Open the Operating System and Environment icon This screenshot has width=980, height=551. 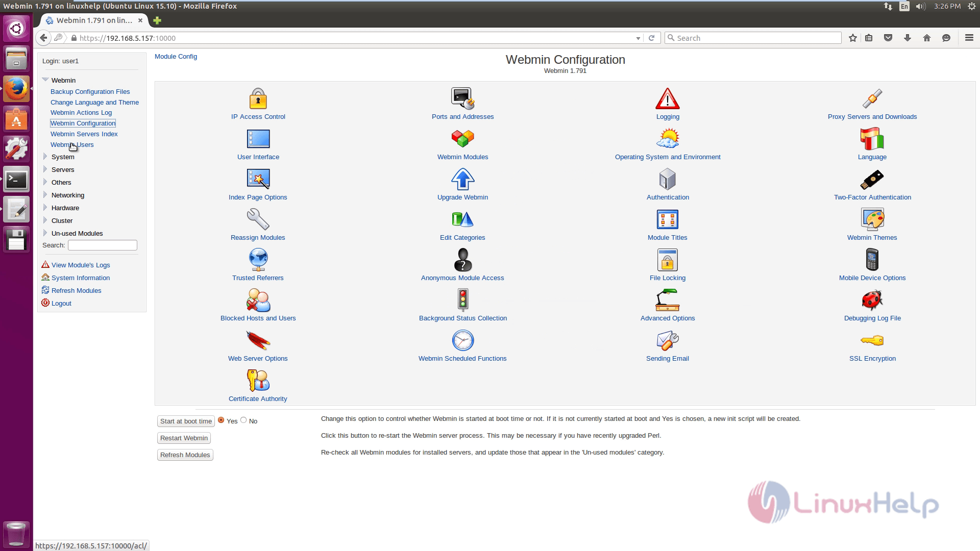(x=667, y=139)
